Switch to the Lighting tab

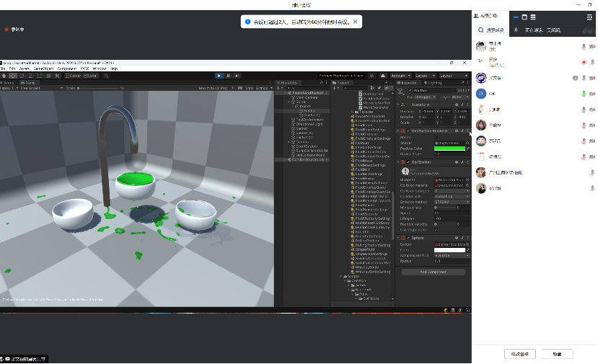pos(434,83)
